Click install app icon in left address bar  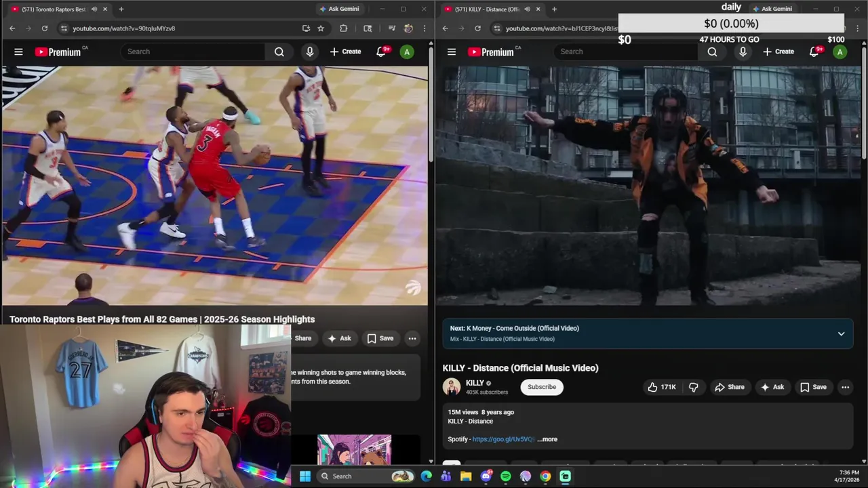[x=306, y=28]
